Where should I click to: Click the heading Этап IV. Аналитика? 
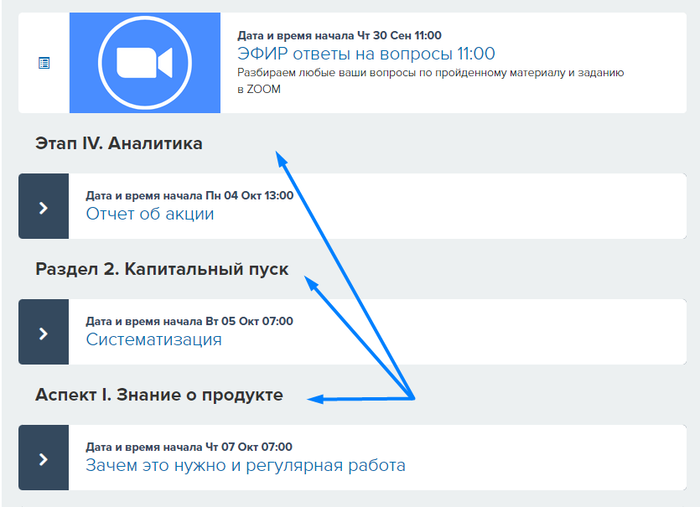click(119, 144)
